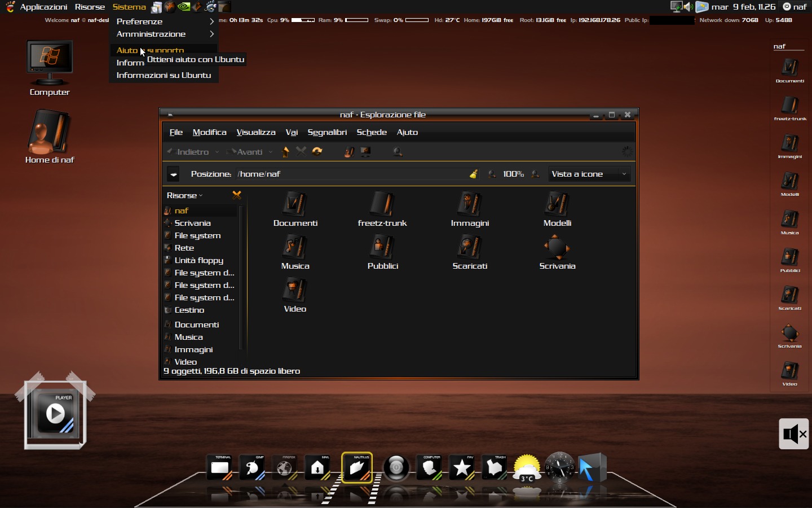Open Computer icon in file browser toolbar
The width and height of the screenshot is (812, 508).
pos(365,151)
